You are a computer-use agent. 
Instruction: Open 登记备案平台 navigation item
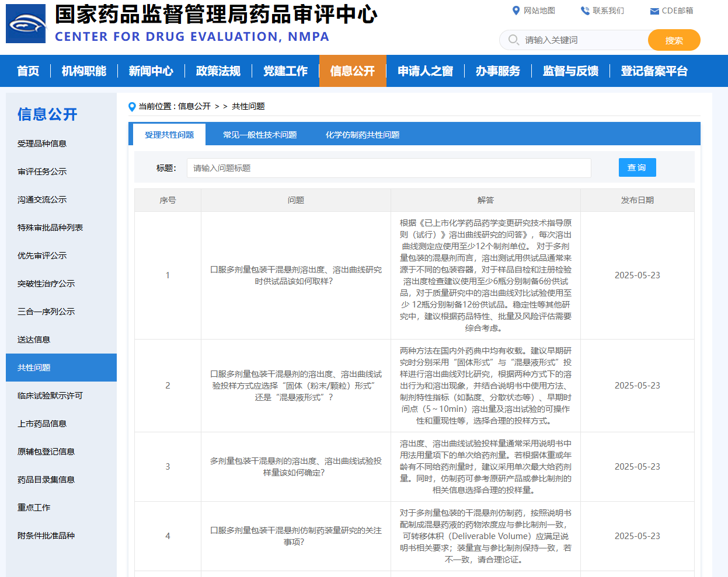click(x=654, y=71)
